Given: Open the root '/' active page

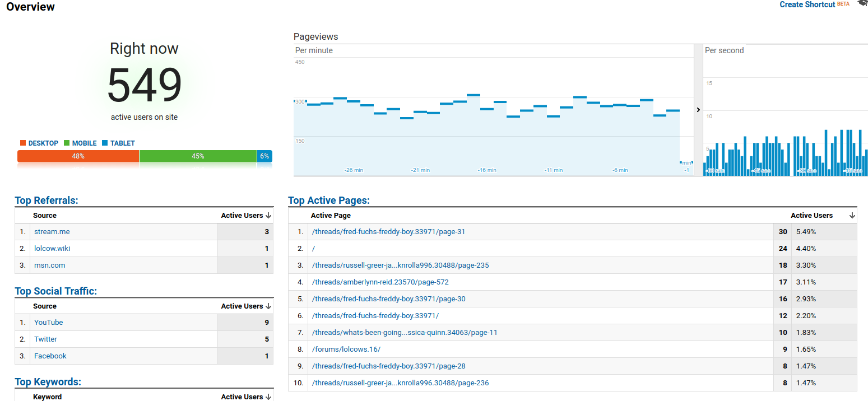Looking at the screenshot, I should (313, 249).
